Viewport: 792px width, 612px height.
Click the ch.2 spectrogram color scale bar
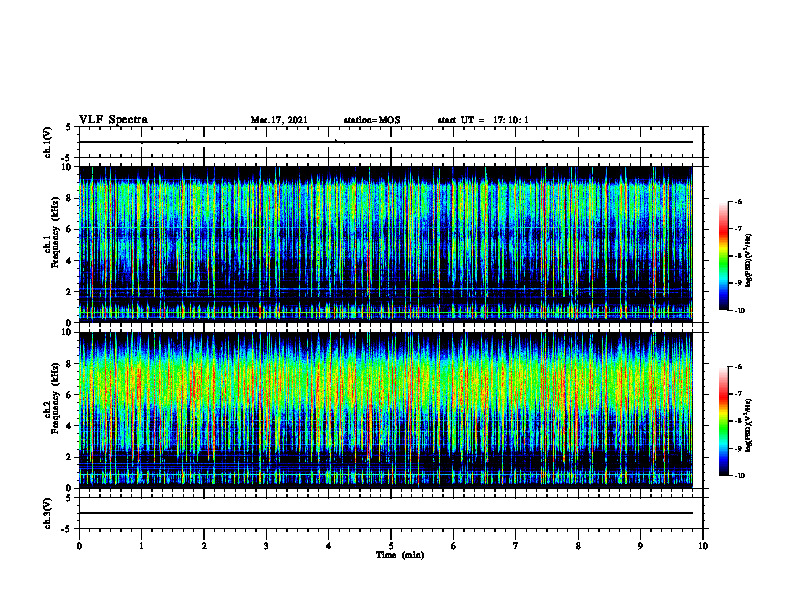[723, 421]
